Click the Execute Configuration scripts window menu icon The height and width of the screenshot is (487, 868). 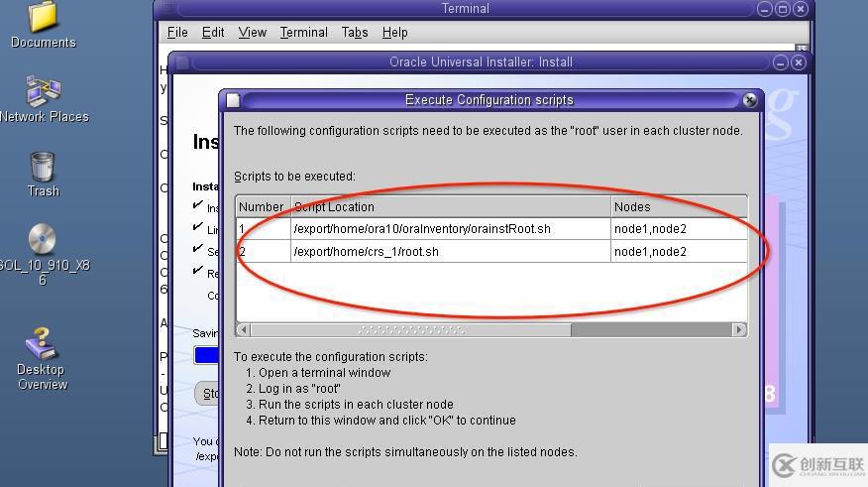[x=233, y=100]
